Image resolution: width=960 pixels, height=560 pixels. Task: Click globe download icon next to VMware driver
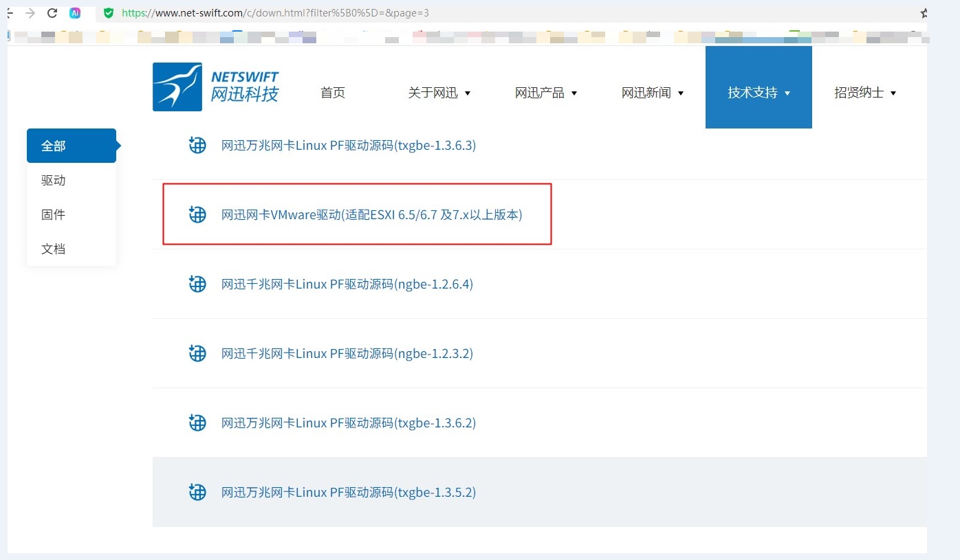197,214
